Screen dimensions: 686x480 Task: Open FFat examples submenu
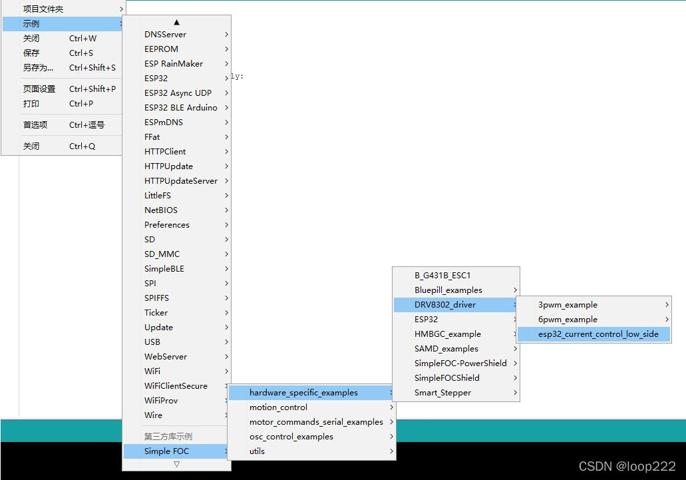(x=177, y=137)
